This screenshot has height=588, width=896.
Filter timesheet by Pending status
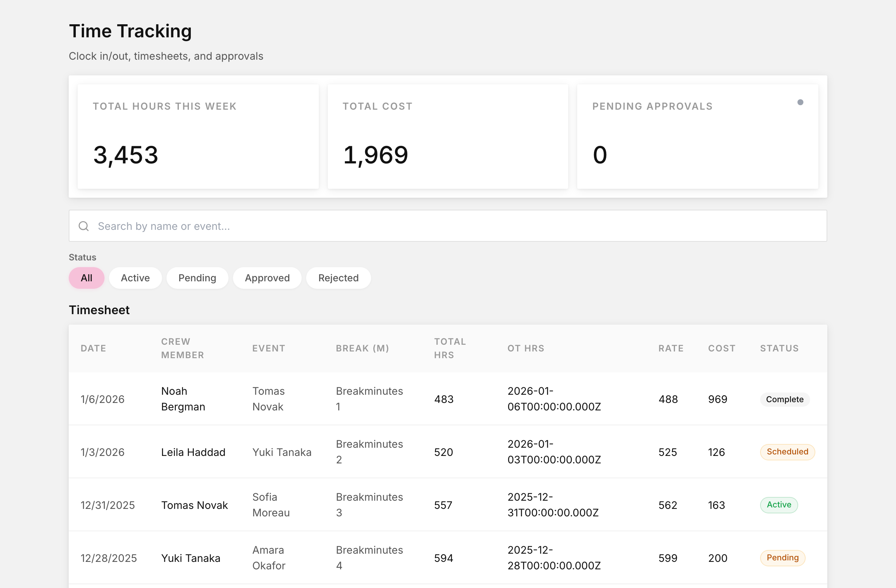(197, 278)
